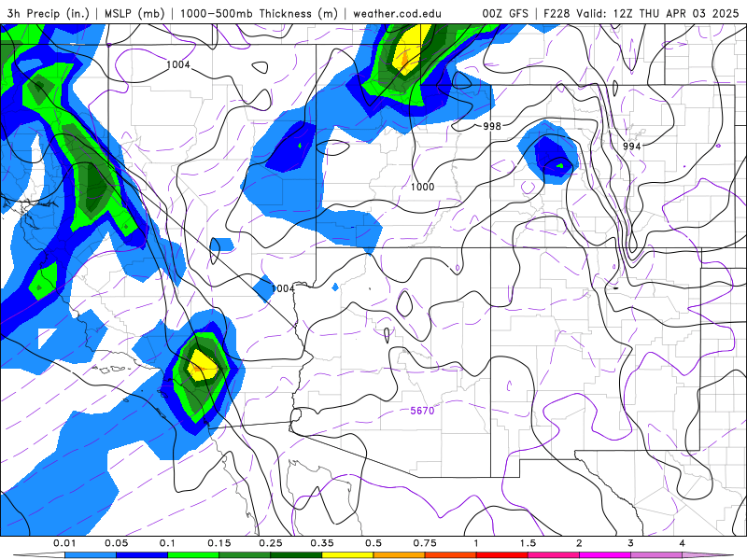Pick the dark green legend swatch (0.25-0.35)
The image size is (747, 560).
(x=296, y=555)
